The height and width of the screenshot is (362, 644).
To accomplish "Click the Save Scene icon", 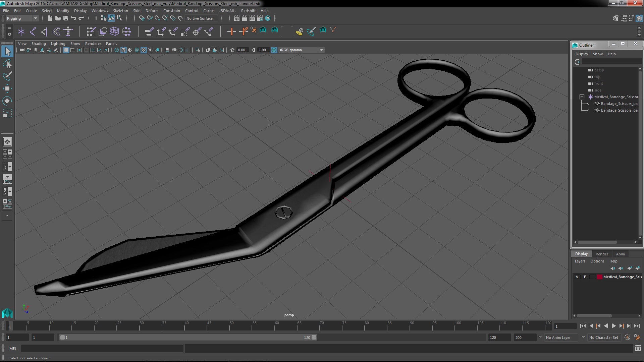I will click(x=65, y=18).
